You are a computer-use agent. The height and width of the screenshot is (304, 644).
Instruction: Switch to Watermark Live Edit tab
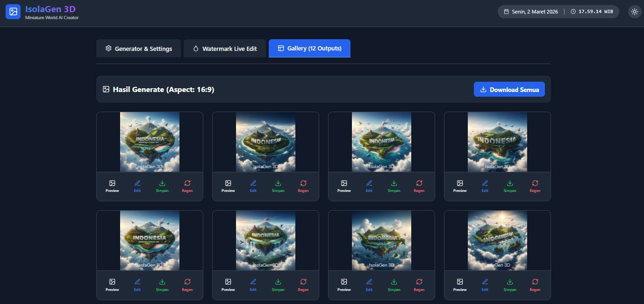click(225, 49)
